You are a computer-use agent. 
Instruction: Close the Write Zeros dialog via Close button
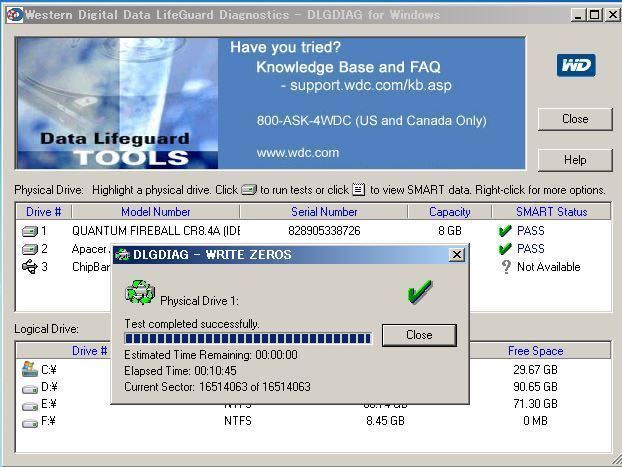419,335
